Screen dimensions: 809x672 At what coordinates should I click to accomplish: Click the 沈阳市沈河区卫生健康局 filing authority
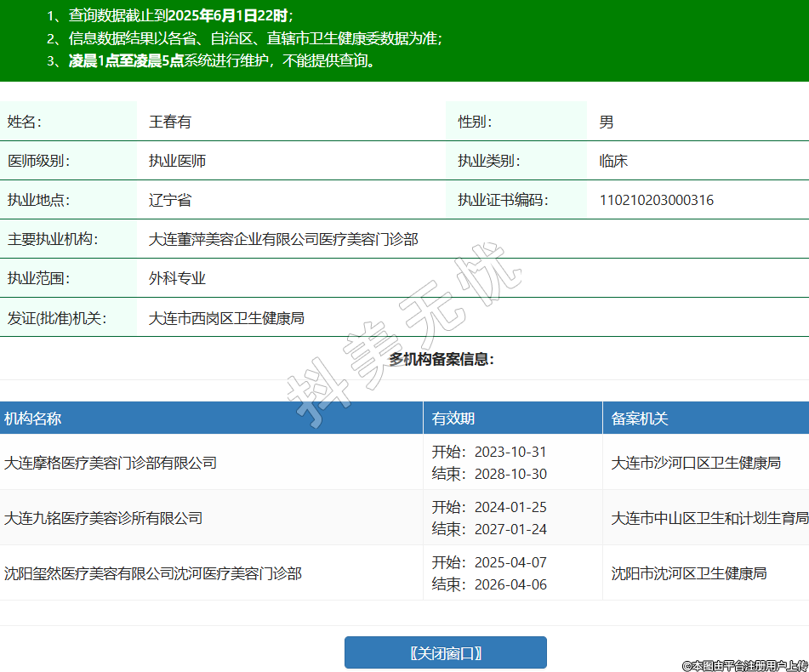(689, 573)
